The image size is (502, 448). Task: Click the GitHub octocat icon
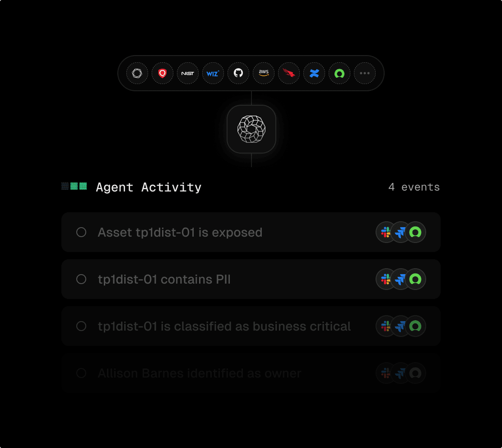coord(238,73)
